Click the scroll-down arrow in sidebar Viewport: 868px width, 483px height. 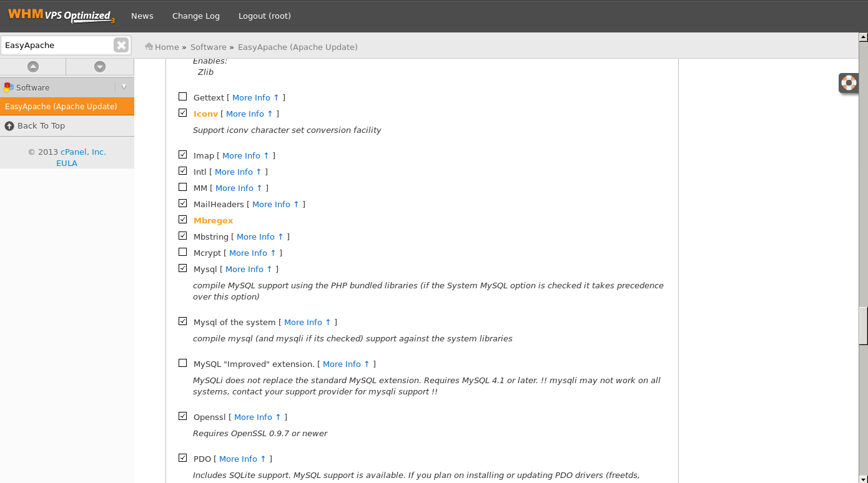[x=100, y=67]
